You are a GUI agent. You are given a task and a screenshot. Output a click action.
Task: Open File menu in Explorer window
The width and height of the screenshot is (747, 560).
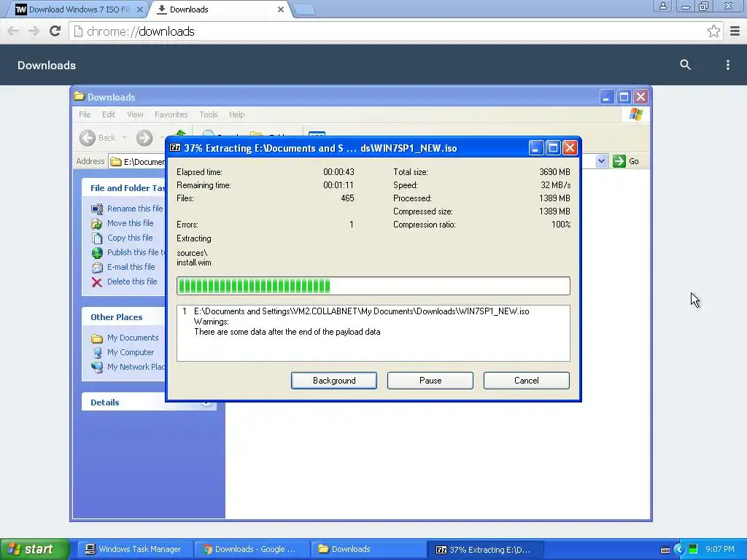[85, 114]
